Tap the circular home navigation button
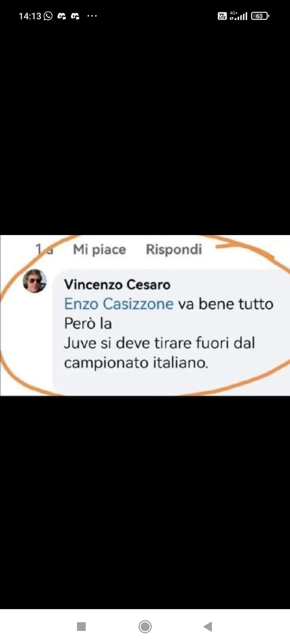This screenshot has height=644, width=290. (x=145, y=627)
